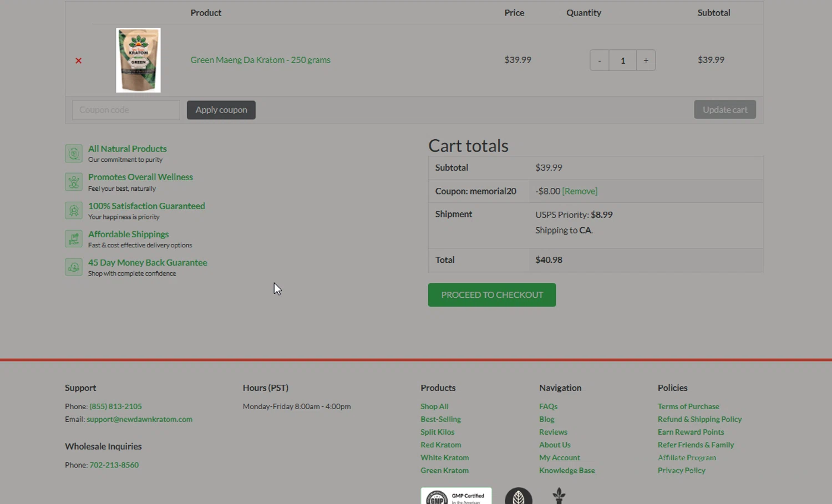832x504 pixels.
Task: Email support@newdawnkratom.com
Action: tap(139, 419)
